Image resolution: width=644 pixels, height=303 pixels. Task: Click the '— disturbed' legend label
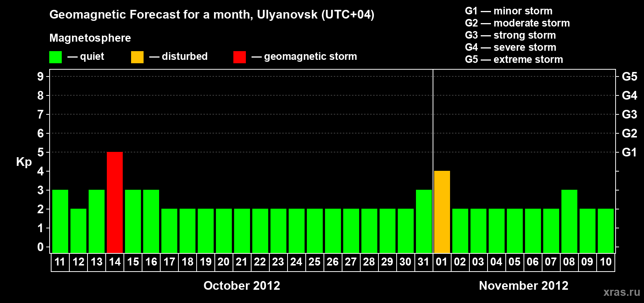178,56
